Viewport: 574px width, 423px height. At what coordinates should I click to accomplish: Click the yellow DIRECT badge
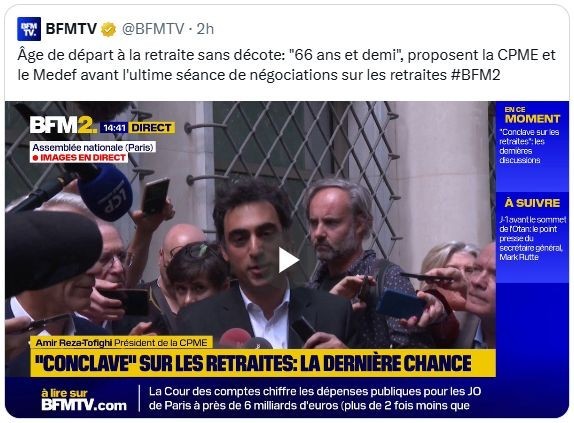[152, 128]
